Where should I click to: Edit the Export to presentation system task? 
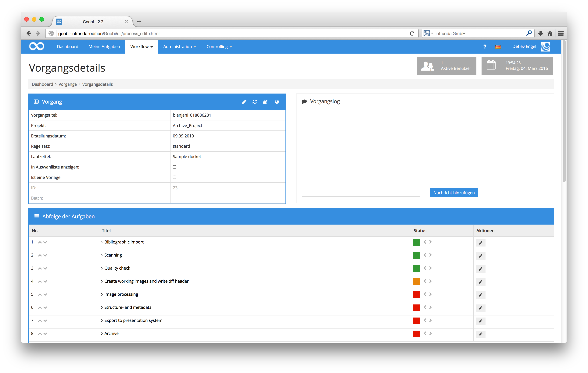tap(481, 321)
